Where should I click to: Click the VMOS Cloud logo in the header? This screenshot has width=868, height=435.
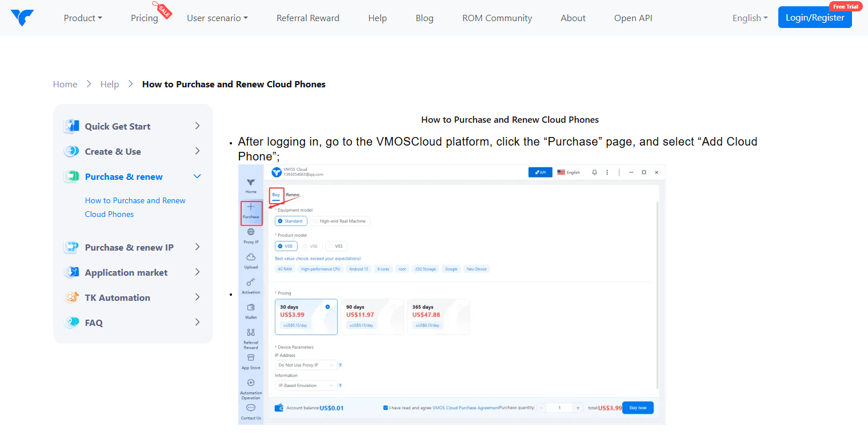pos(22,18)
